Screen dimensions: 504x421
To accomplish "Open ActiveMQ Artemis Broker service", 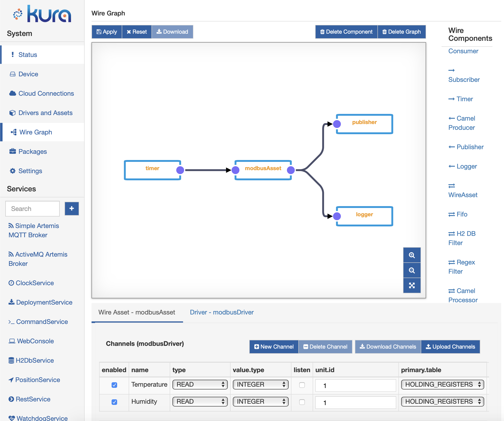I will click(38, 259).
